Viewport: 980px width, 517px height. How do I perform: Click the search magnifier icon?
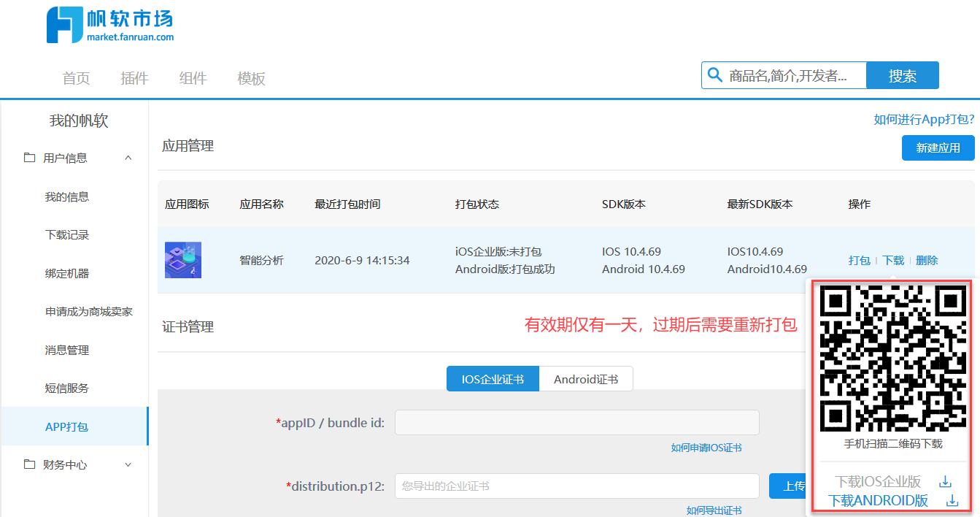coord(714,75)
